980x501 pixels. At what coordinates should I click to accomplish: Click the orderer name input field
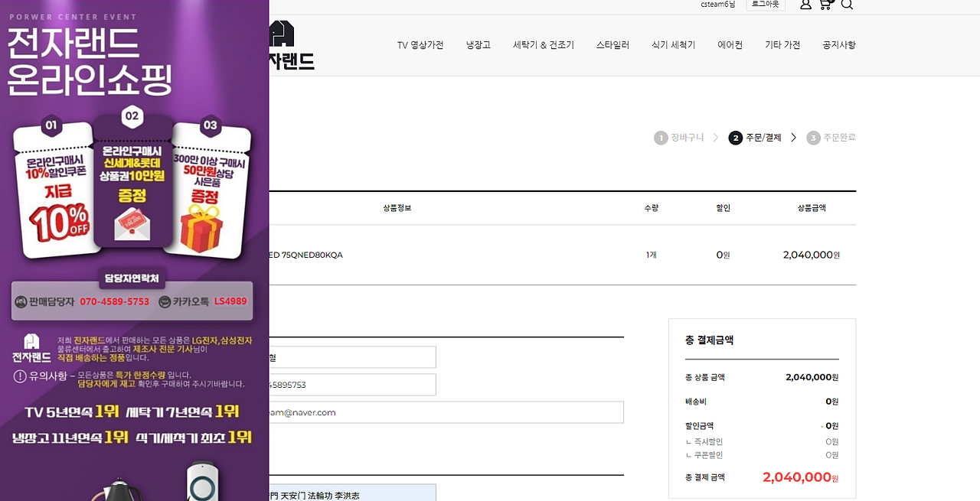click(x=353, y=357)
